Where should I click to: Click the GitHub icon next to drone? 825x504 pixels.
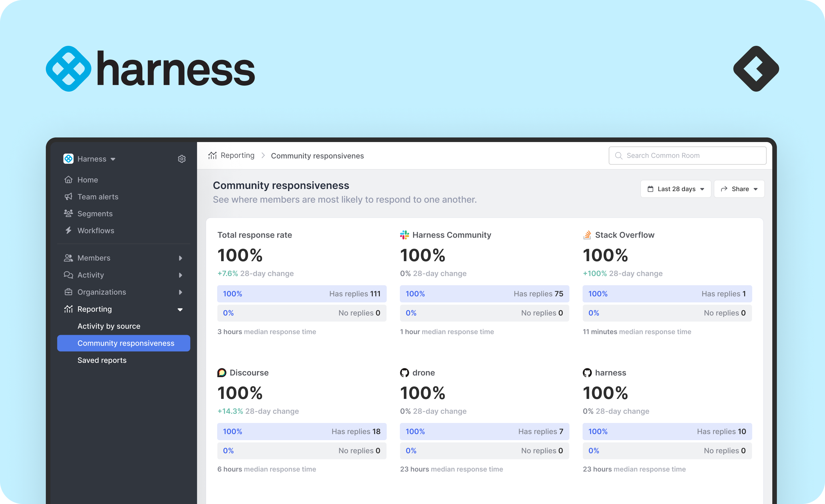(404, 373)
